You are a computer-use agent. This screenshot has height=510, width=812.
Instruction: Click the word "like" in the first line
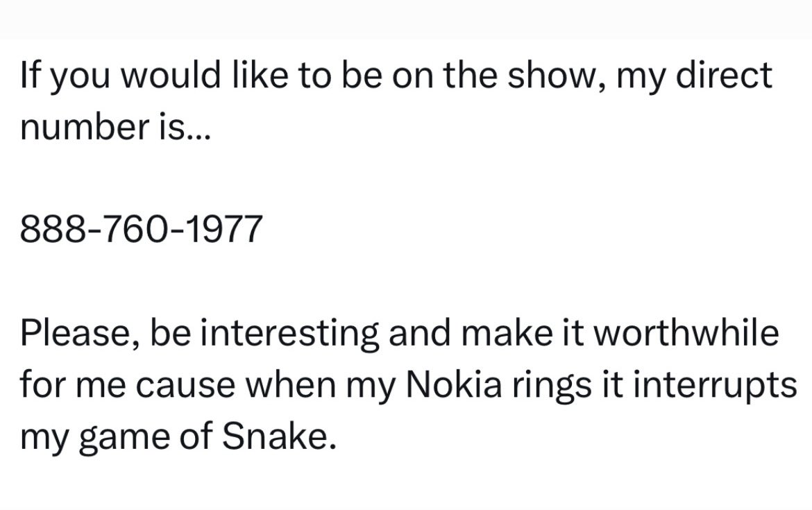pyautogui.click(x=257, y=74)
